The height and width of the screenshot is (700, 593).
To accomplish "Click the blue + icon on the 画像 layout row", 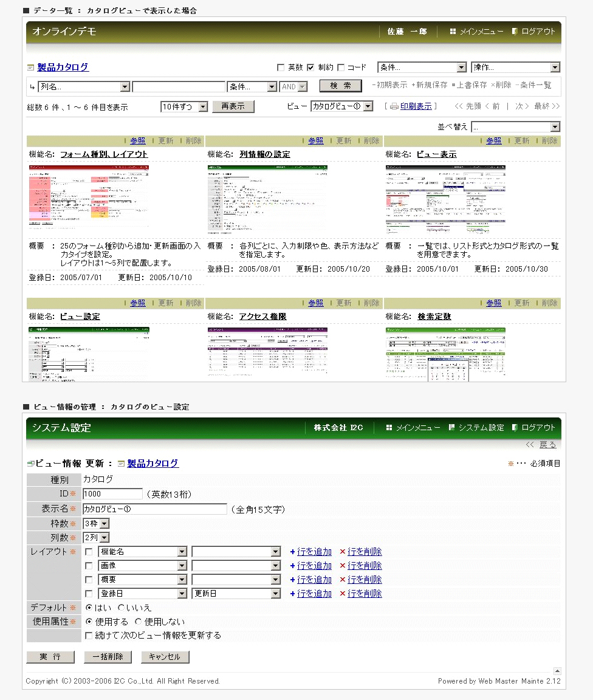I will pyautogui.click(x=292, y=566).
